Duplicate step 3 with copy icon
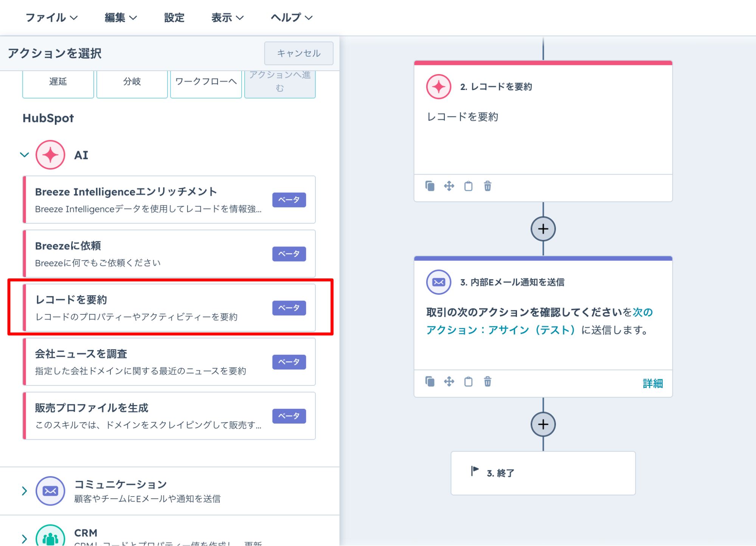 tap(430, 381)
